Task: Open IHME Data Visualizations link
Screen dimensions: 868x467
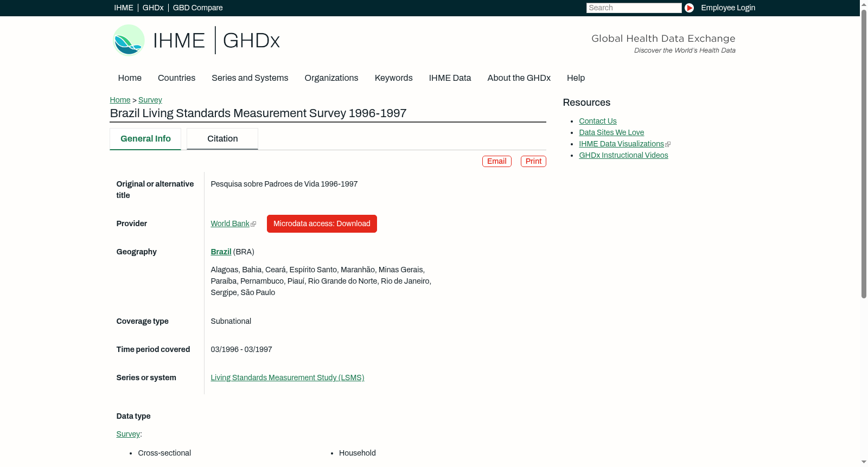Action: (621, 144)
